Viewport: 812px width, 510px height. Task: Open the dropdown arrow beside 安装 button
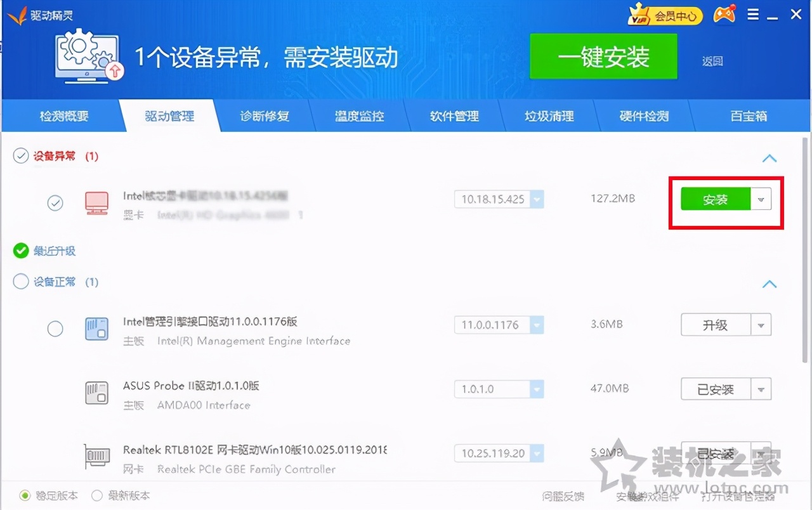[761, 199]
